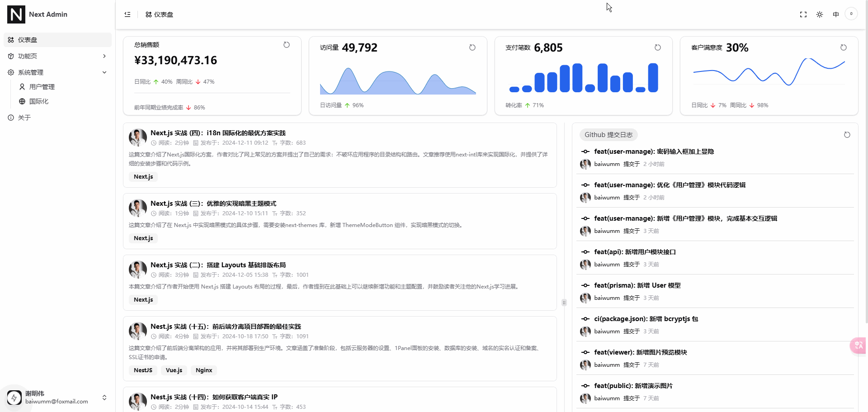Open article Next.js 实战 (二) 搭建 Layouts
The width and height of the screenshot is (868, 412).
[x=218, y=265]
